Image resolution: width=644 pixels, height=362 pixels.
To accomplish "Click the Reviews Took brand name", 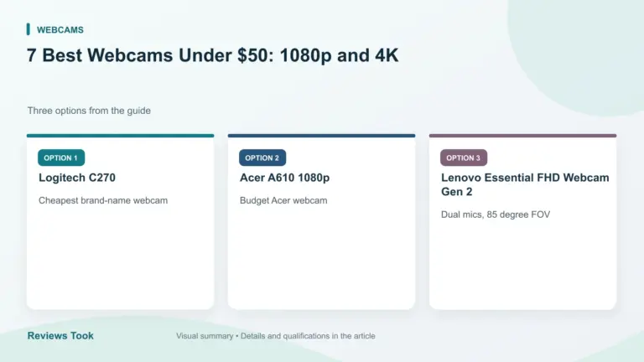I will click(x=60, y=336).
